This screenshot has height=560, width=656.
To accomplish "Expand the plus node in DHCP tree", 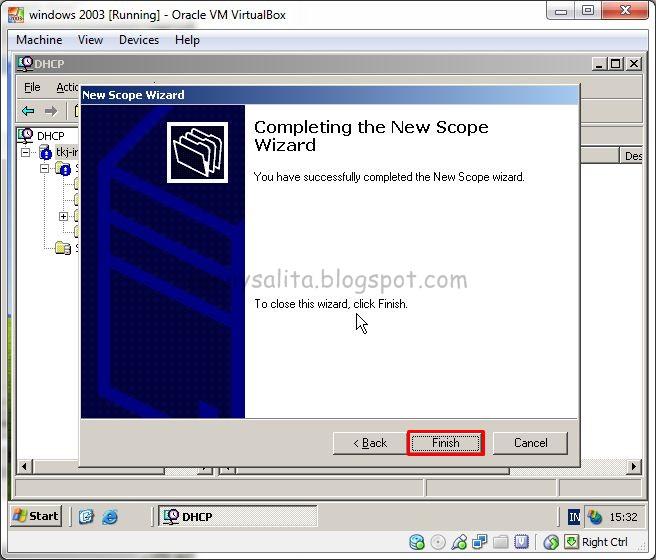I will pos(63,216).
